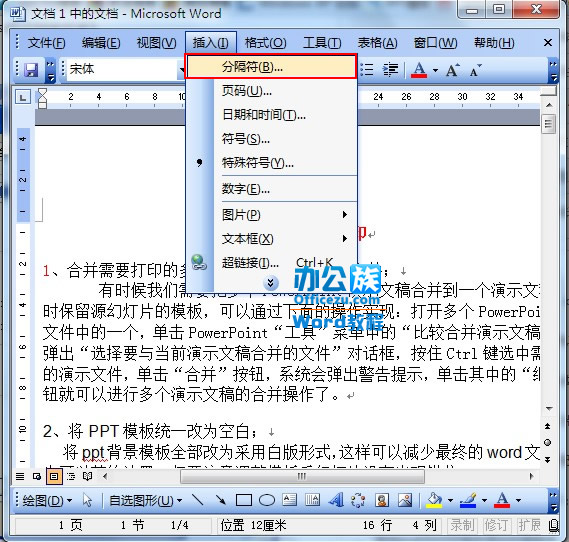Select the WordArt insert icon

(x=336, y=500)
